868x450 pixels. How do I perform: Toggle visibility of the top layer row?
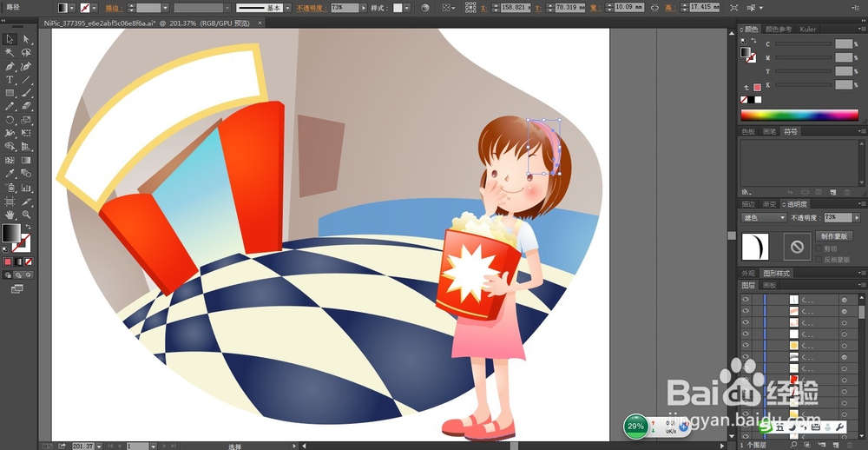(746, 299)
